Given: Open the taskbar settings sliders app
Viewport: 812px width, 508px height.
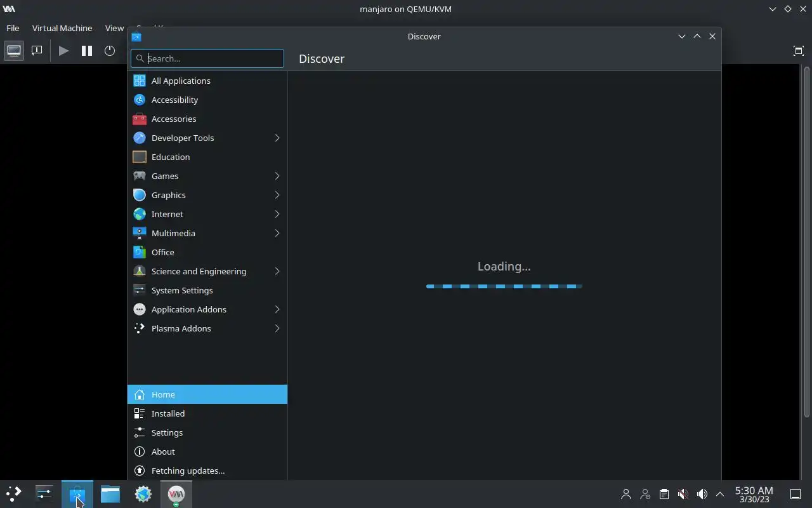Looking at the screenshot, I should coord(44,494).
